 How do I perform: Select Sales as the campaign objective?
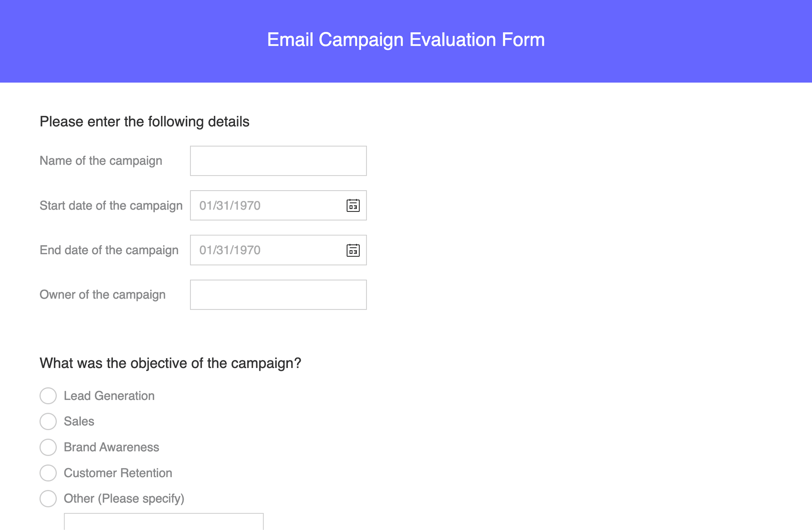(x=48, y=422)
